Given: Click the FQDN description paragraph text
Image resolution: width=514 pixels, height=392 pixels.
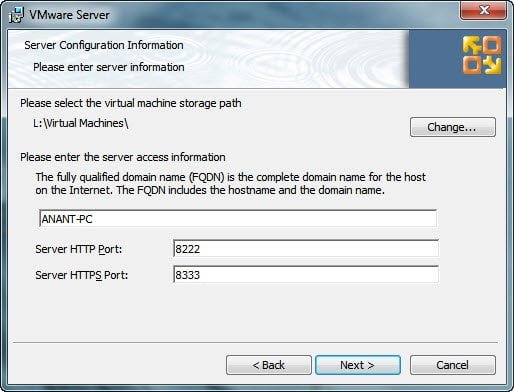Looking at the screenshot, I should (231, 183).
